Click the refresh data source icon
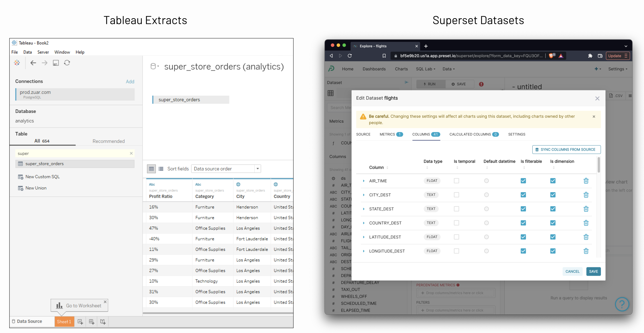The image size is (644, 333). coord(67,63)
